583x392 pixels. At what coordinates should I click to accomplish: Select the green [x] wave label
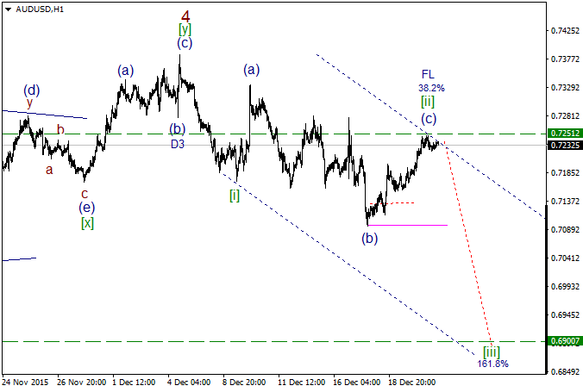point(87,223)
